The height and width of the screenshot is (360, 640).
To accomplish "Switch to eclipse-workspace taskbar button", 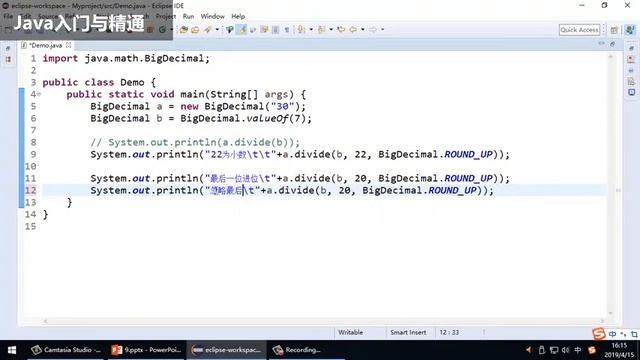I will pyautogui.click(x=227, y=350).
